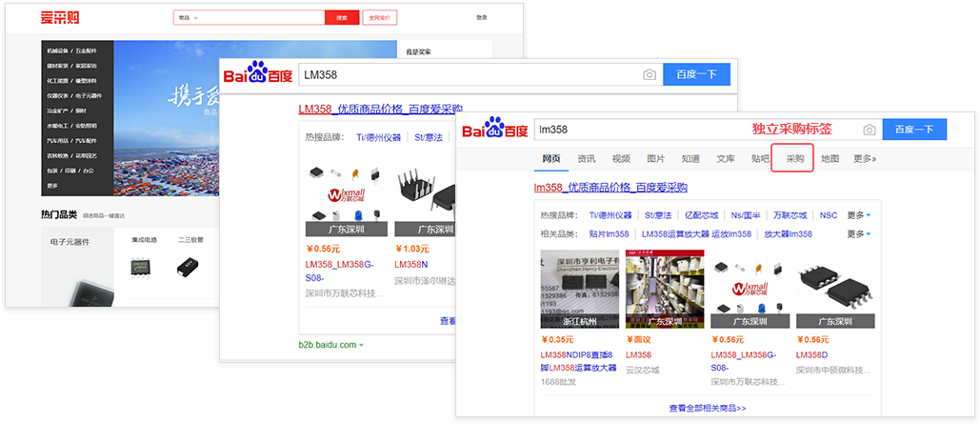Open the 商品 category dropdown in 爱采购 search

[186, 17]
